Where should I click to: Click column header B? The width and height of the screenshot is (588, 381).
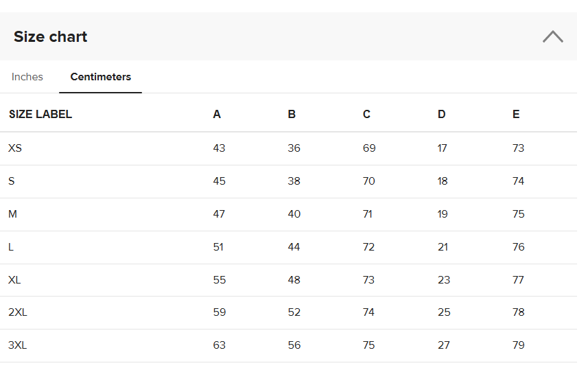pos(292,115)
